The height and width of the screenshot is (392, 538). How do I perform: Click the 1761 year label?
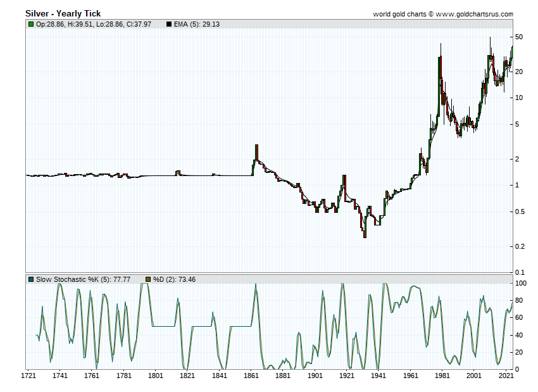[x=92, y=376]
